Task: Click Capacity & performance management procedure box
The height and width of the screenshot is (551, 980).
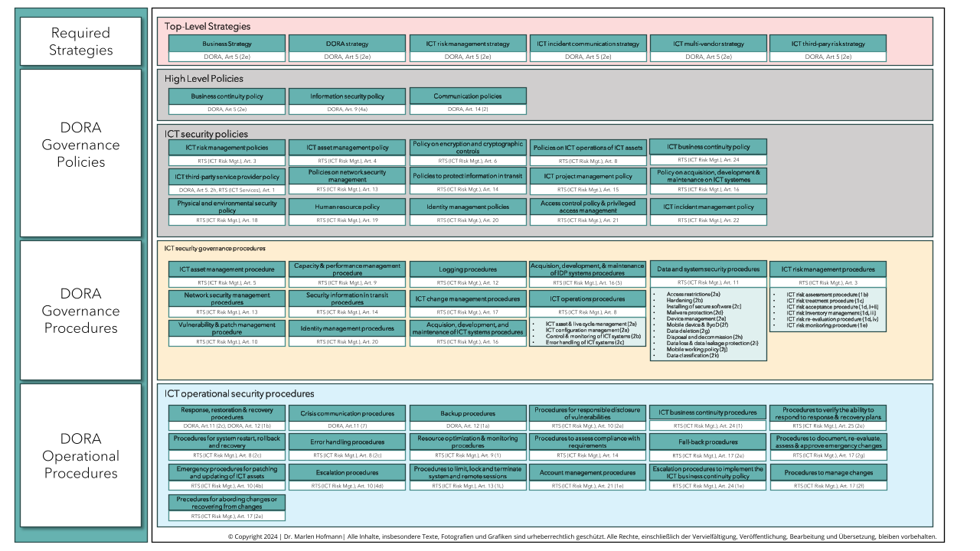Action: (x=347, y=269)
